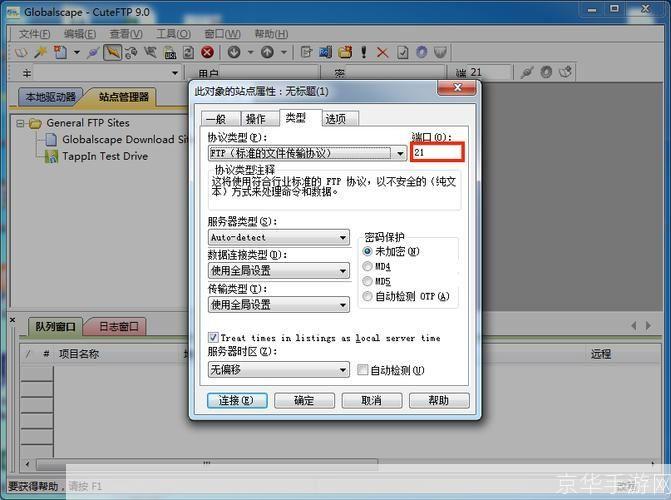The width and height of the screenshot is (671, 500).
Task: Click the shield icon in toolbar
Action: point(440,52)
